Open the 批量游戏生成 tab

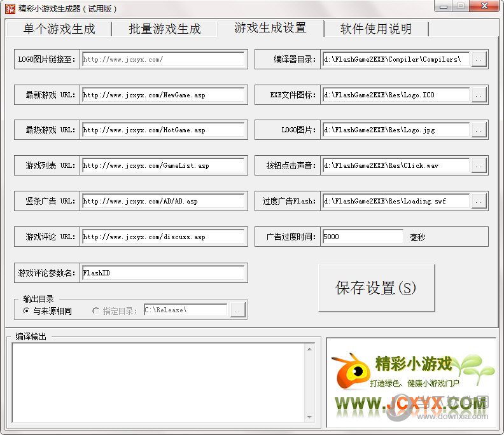coord(164,29)
